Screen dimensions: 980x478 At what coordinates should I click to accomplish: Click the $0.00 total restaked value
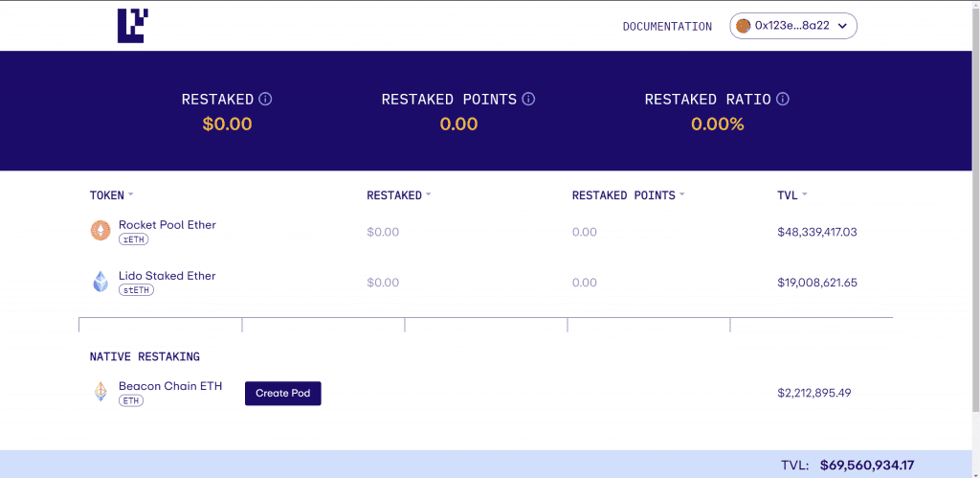pos(228,124)
